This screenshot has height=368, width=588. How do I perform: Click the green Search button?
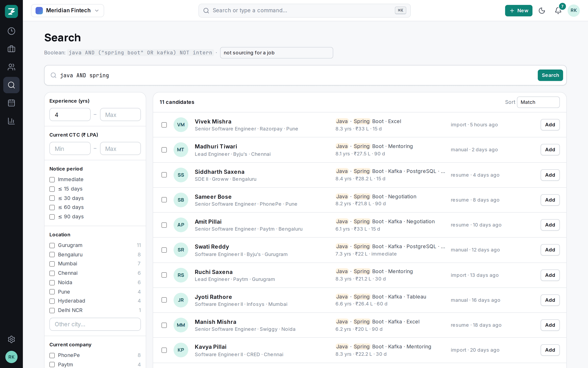pos(550,75)
